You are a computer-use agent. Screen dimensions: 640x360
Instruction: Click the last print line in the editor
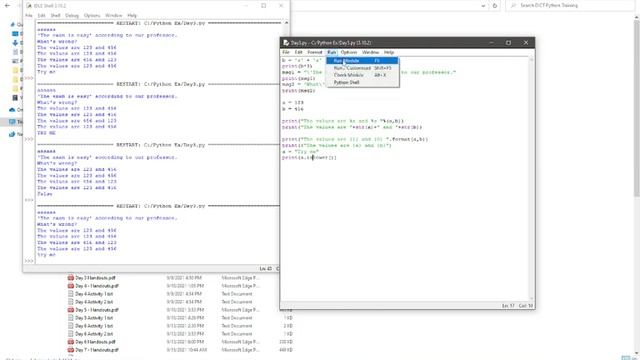pos(309,158)
